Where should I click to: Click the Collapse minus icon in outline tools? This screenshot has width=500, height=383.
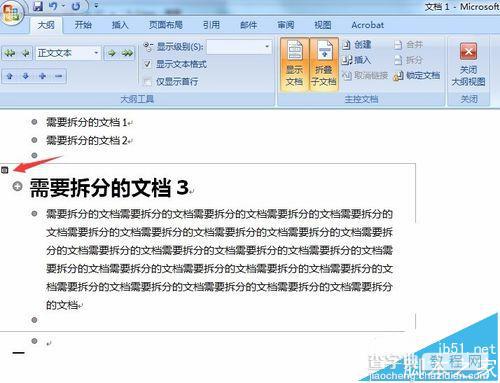58,76
